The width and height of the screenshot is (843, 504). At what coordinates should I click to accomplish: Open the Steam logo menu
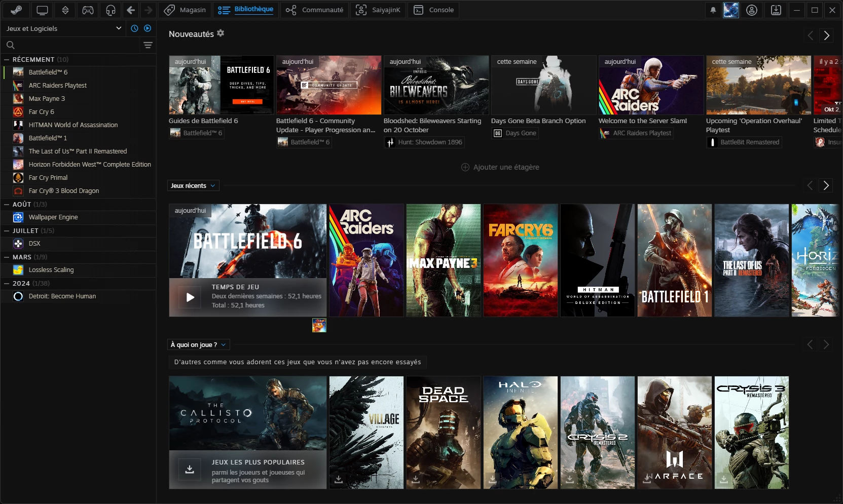pyautogui.click(x=16, y=10)
